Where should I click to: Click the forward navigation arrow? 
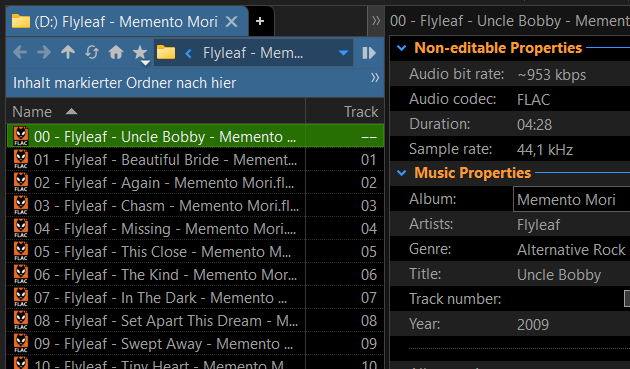click(x=44, y=52)
